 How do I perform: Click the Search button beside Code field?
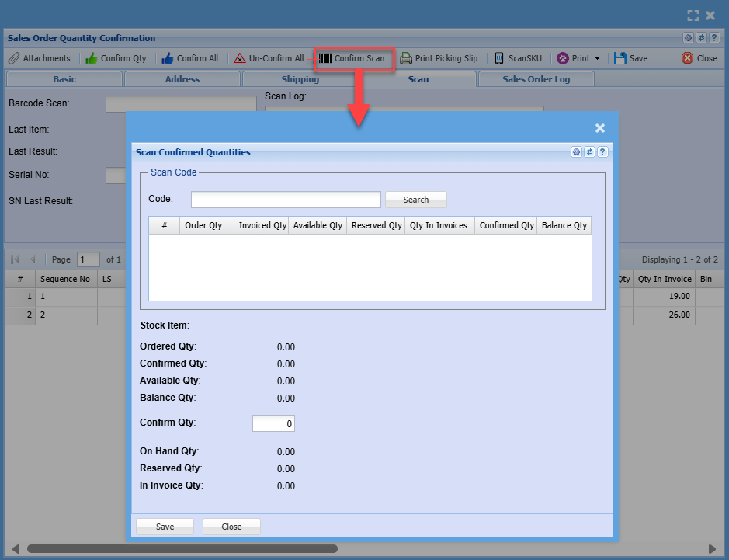pos(415,200)
